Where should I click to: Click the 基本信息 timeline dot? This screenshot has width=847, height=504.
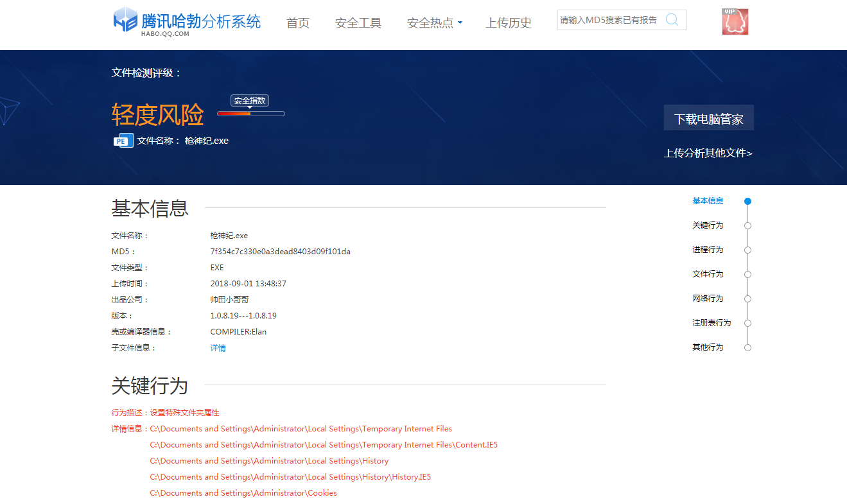pyautogui.click(x=747, y=201)
